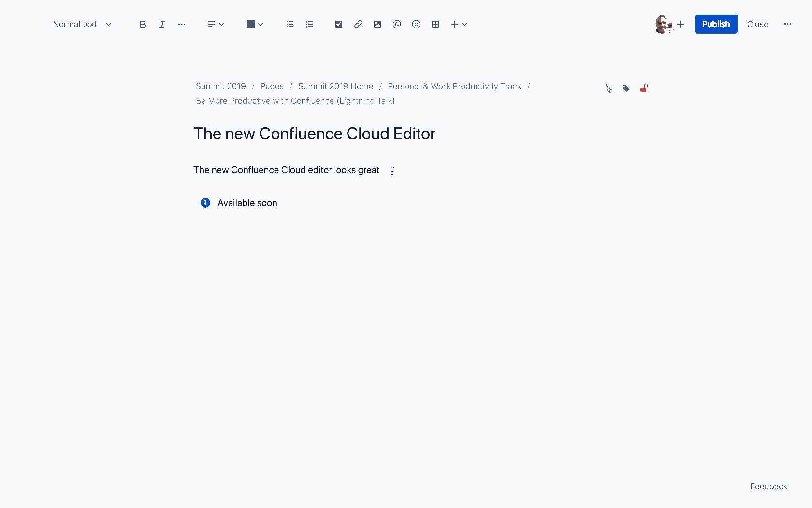Add labels with the tag icon
The height and width of the screenshot is (508, 812).
[x=626, y=88]
